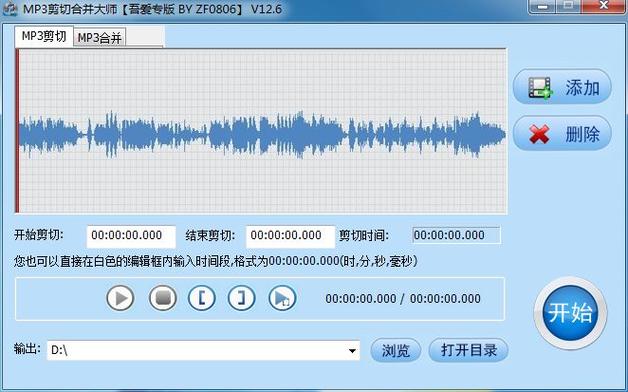Click the 剪切时间 duration field
Screen dimensions: 628x392
[456, 235]
